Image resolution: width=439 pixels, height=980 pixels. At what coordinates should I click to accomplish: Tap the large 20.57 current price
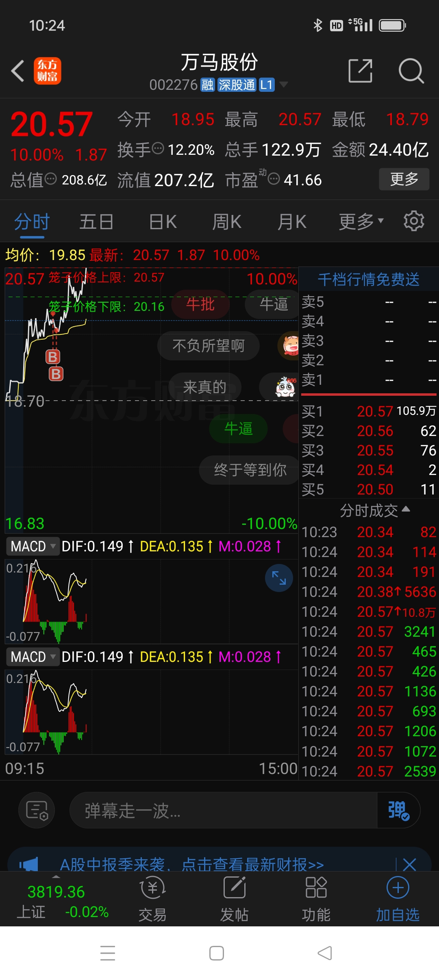52,124
